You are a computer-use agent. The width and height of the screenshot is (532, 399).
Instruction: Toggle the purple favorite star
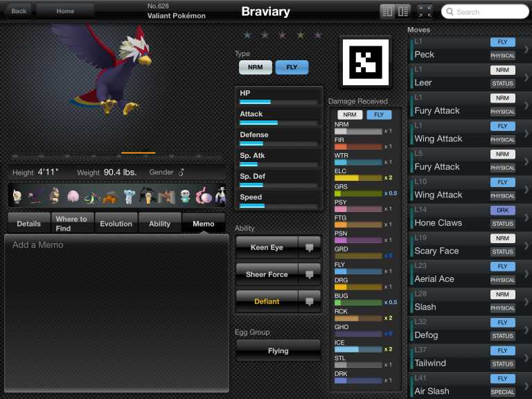[317, 35]
